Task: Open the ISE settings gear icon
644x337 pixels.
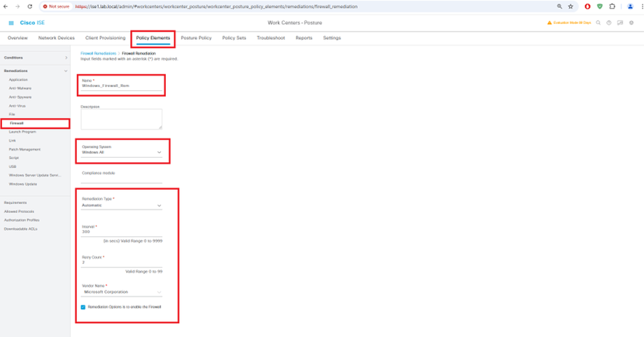Action: click(631, 22)
